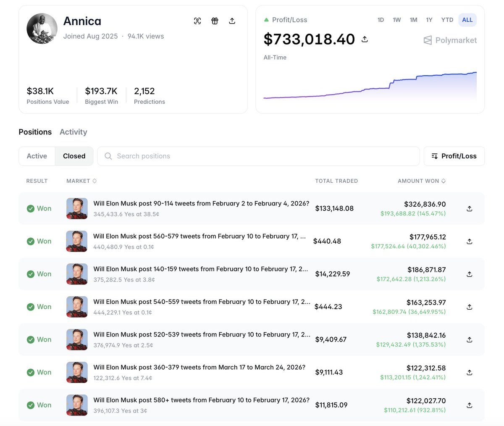Image resolution: width=504 pixels, height=426 pixels.
Task: Click Elon thumbnail for 540-559 tweets market
Action: (x=77, y=307)
